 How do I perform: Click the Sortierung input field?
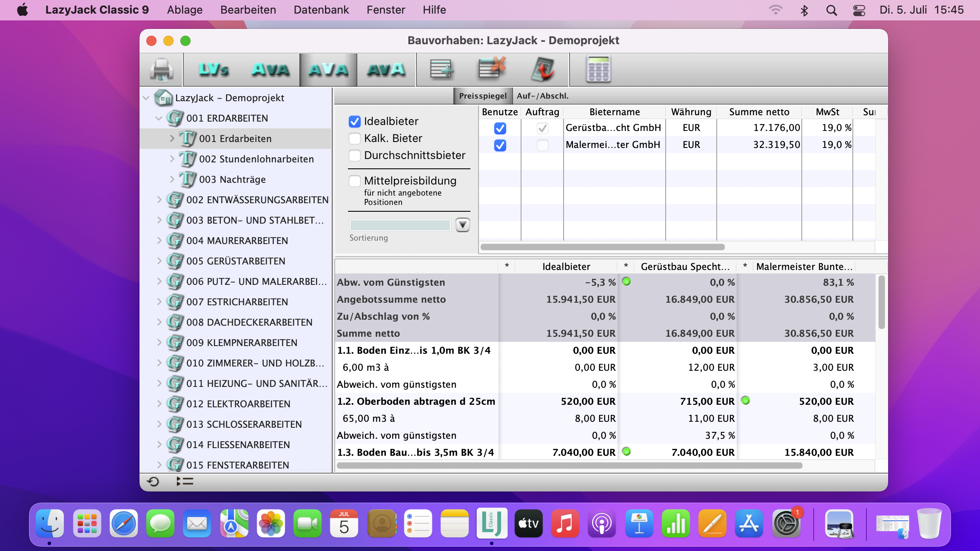pyautogui.click(x=400, y=225)
